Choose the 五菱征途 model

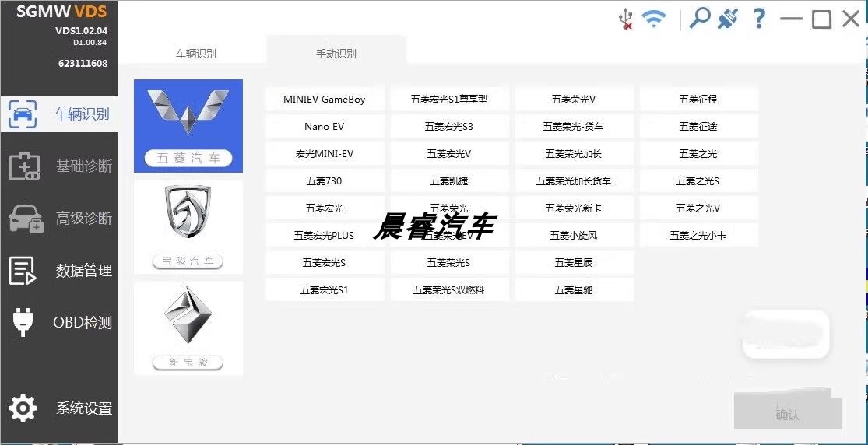tap(698, 127)
